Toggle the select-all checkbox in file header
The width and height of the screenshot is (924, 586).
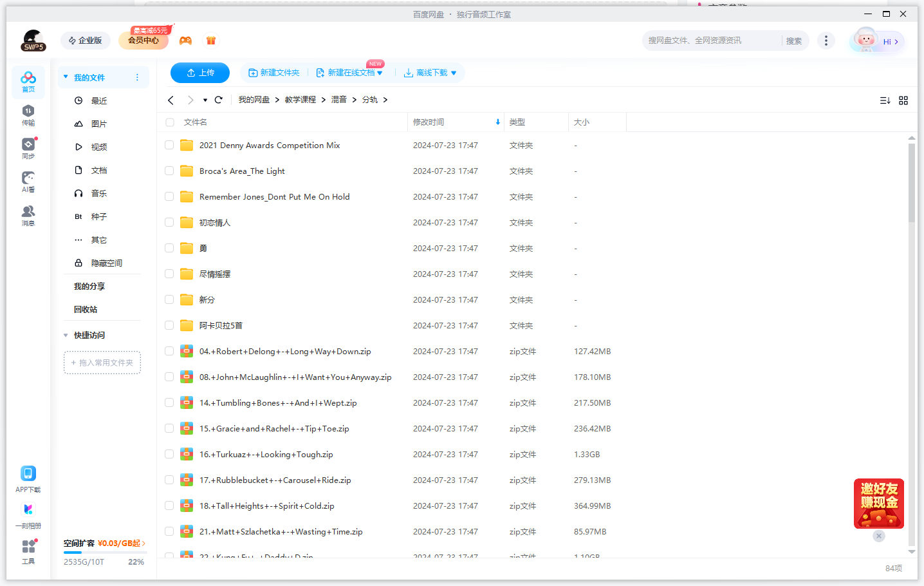(x=170, y=122)
